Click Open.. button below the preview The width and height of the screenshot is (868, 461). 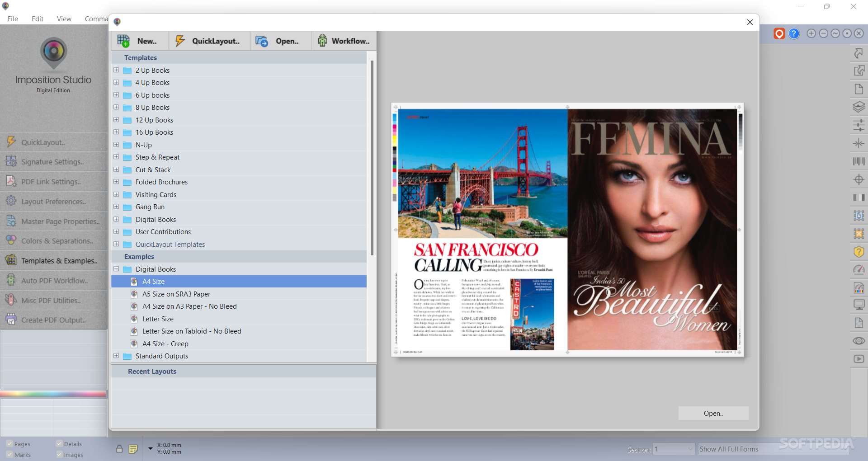pyautogui.click(x=713, y=413)
